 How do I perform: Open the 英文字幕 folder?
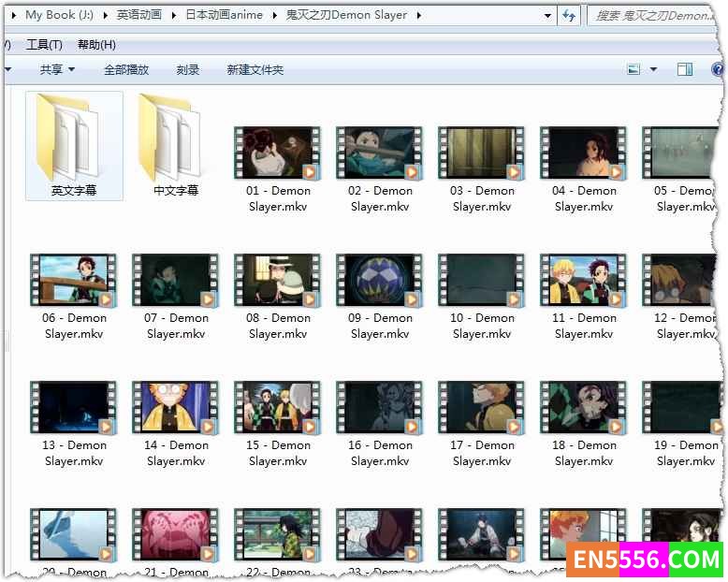[73, 146]
